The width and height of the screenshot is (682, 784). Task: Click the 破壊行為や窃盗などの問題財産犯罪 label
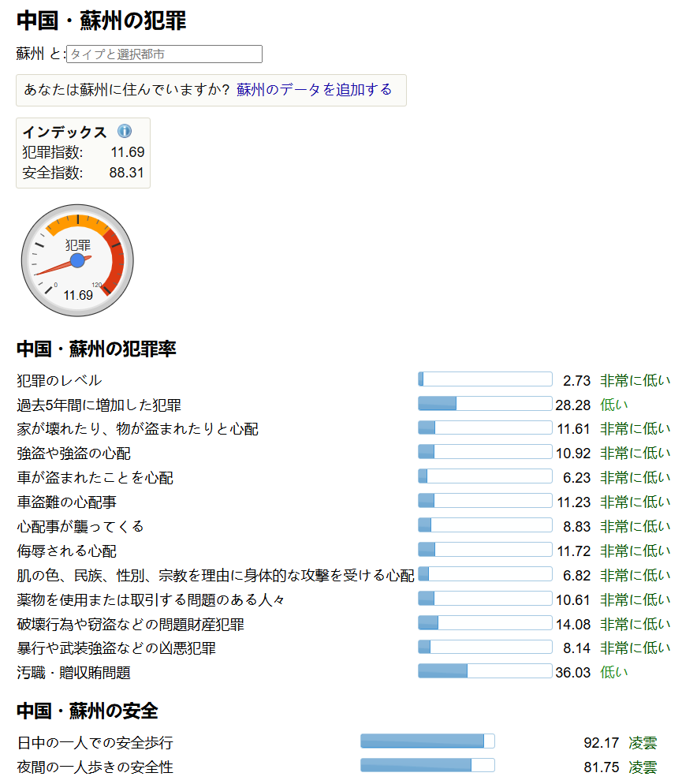tap(130, 624)
